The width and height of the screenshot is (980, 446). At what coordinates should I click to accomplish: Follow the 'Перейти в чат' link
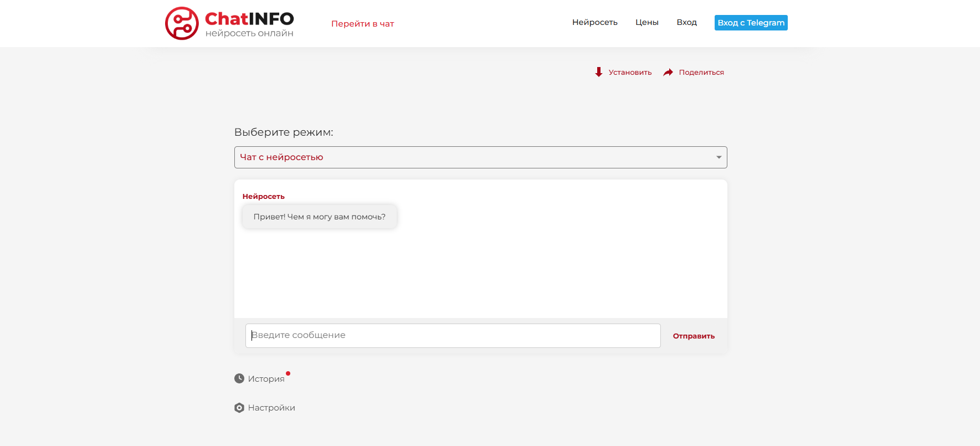362,24
